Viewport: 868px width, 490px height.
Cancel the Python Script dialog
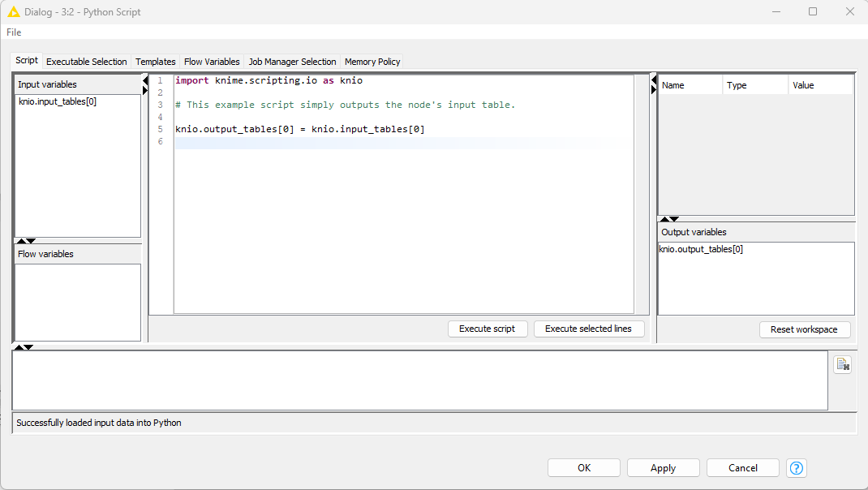[x=743, y=468]
